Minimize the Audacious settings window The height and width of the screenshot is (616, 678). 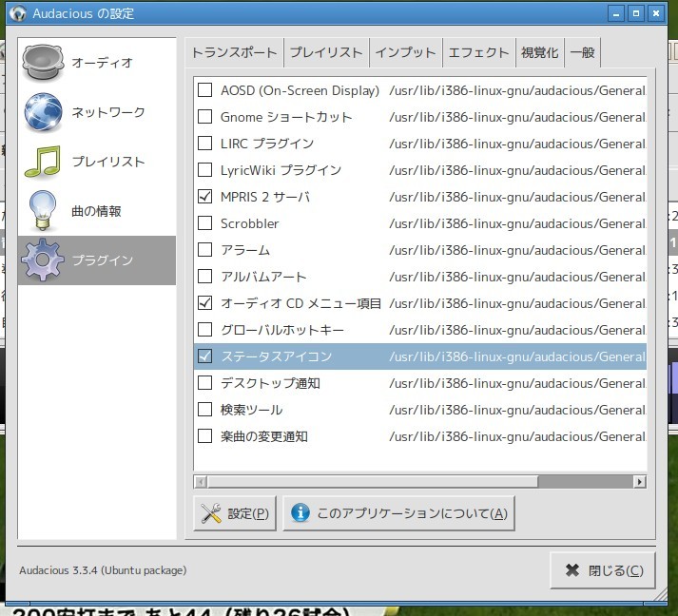(616, 13)
